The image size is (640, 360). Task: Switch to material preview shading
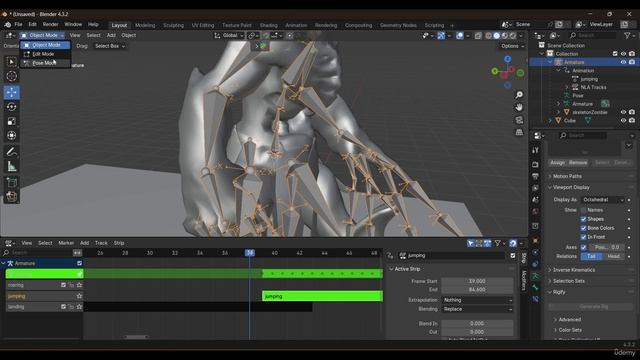click(504, 36)
